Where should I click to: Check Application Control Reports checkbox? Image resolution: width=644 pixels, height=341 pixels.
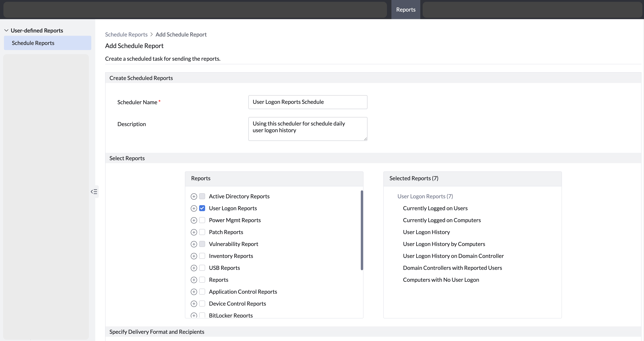tap(202, 292)
